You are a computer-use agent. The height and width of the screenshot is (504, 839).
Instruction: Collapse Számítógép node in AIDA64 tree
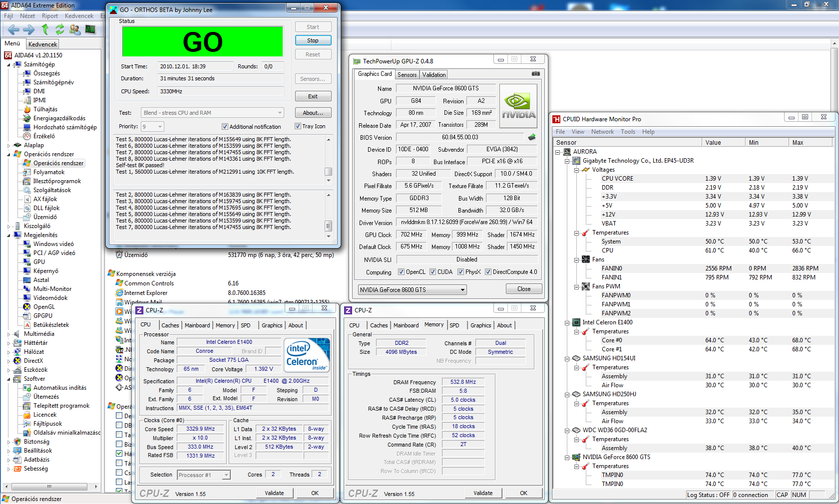[8, 65]
